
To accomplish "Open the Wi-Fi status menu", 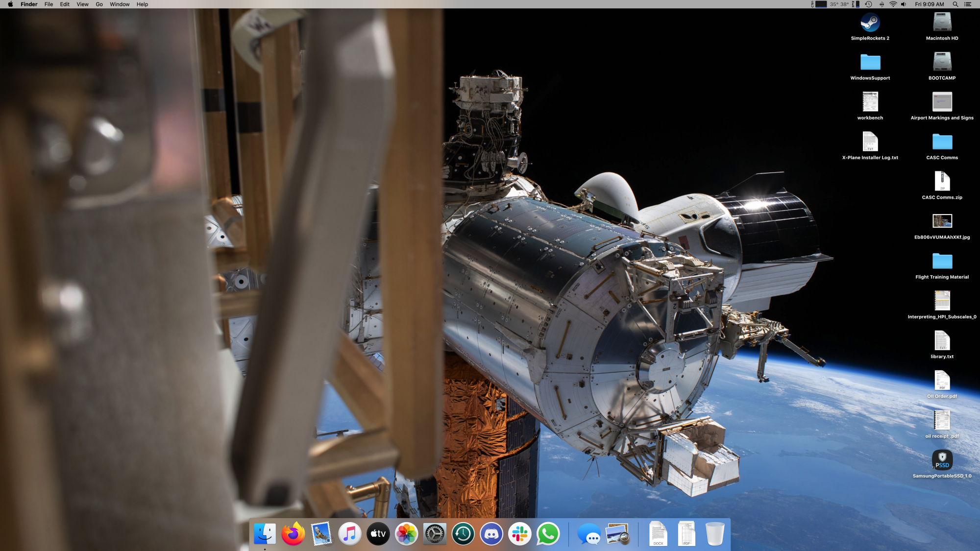I will tap(893, 4).
